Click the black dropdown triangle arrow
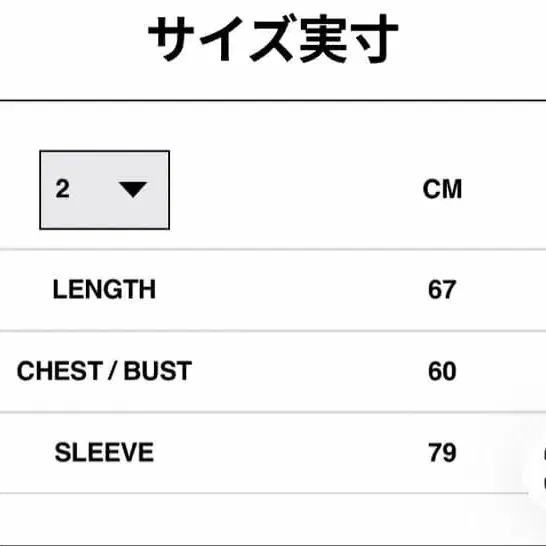This screenshot has height=546, width=546. 133,189
